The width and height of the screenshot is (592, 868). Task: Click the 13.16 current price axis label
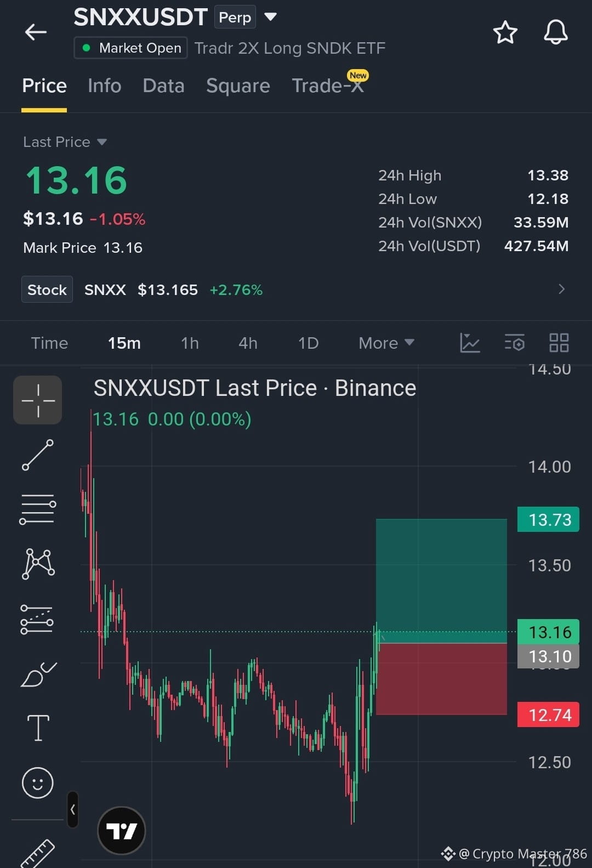548,632
